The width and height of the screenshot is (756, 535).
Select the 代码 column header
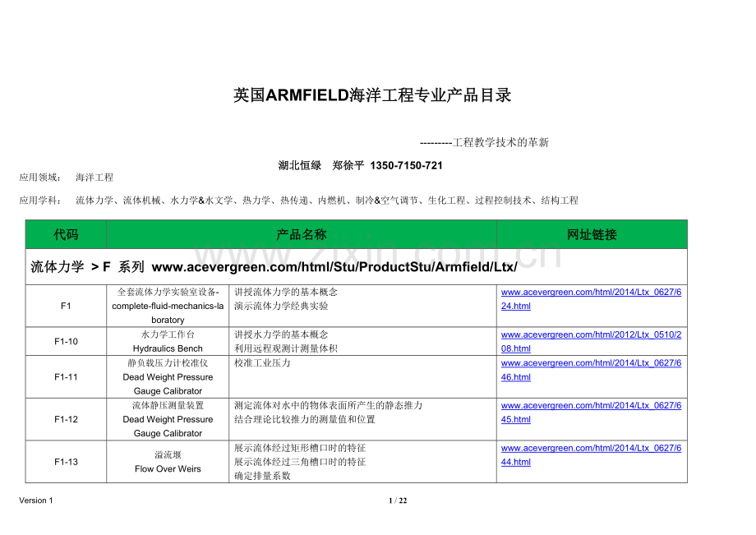[66, 235]
